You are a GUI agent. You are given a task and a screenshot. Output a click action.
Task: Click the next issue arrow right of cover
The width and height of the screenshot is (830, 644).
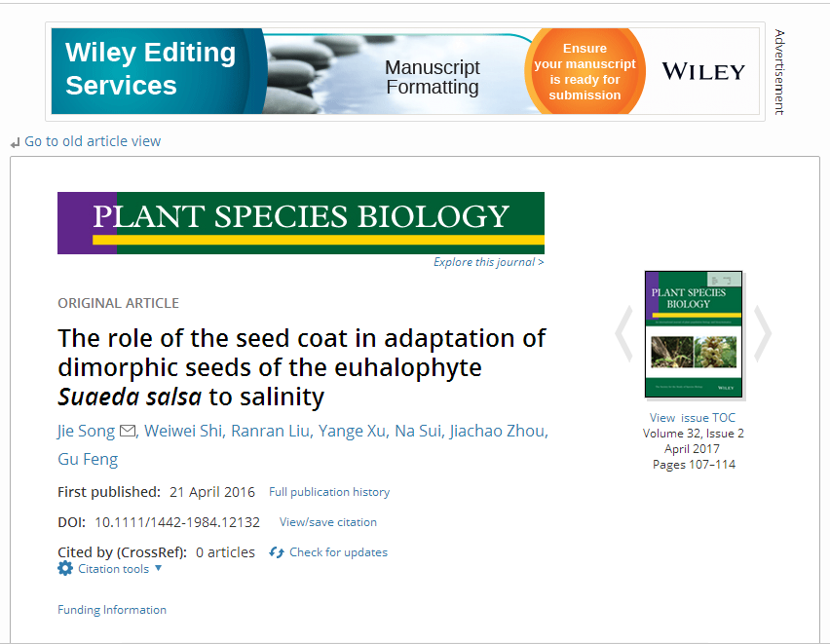pyautogui.click(x=763, y=333)
